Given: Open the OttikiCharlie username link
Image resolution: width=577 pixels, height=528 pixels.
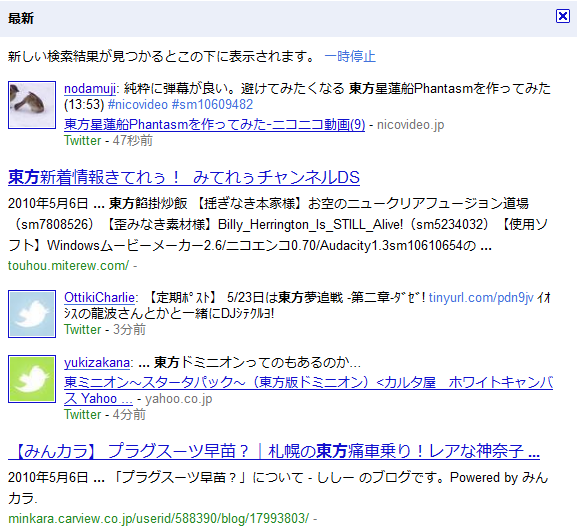Looking at the screenshot, I should coord(99,297).
